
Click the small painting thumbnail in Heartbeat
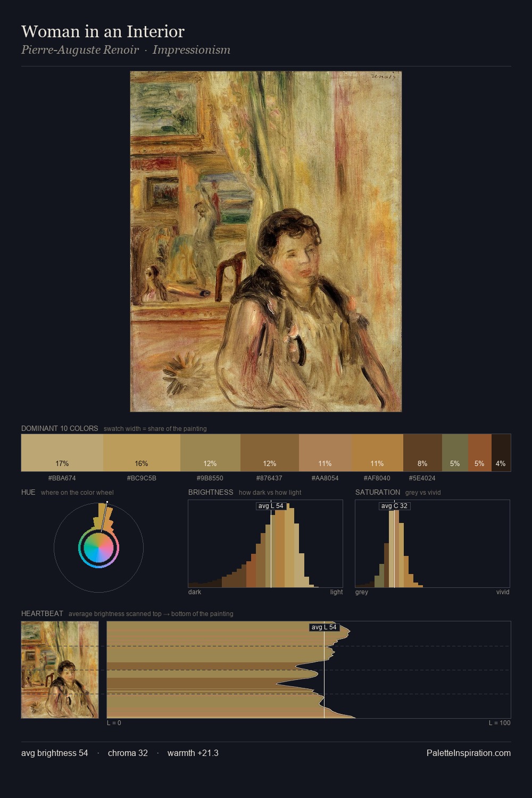60,670
